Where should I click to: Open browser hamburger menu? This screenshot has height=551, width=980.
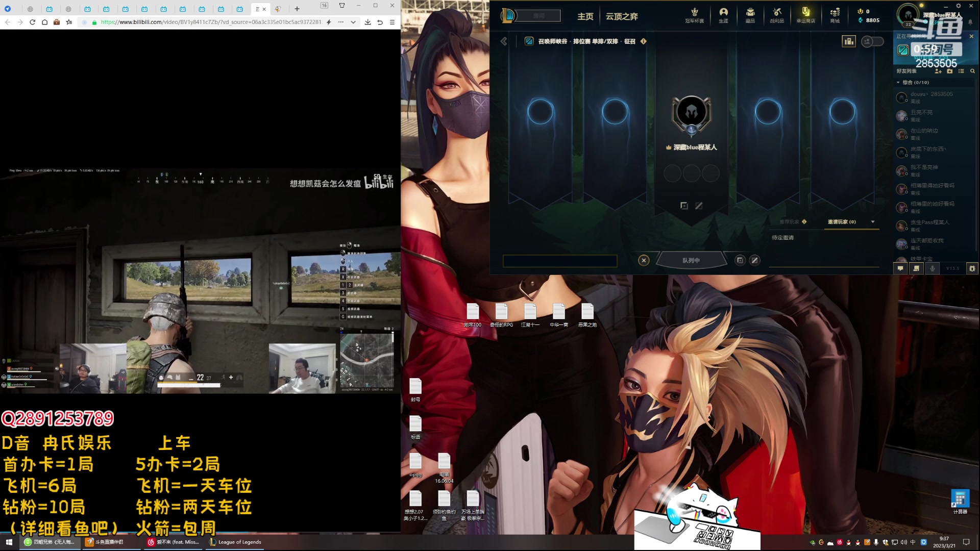pyautogui.click(x=392, y=22)
